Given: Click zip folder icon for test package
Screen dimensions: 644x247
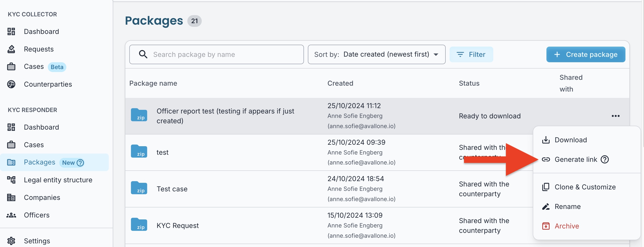Looking at the screenshot, I should tap(139, 151).
